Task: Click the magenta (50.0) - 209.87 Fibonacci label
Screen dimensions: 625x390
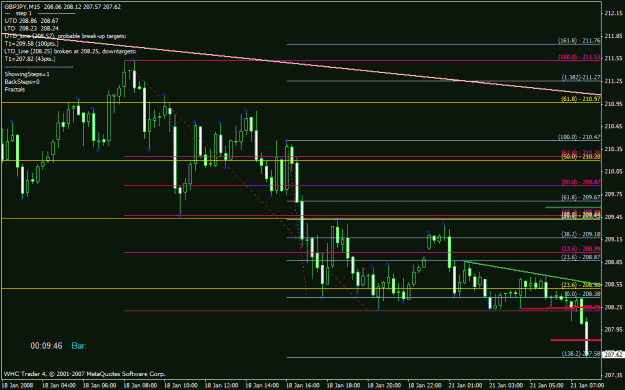Action: pos(581,182)
